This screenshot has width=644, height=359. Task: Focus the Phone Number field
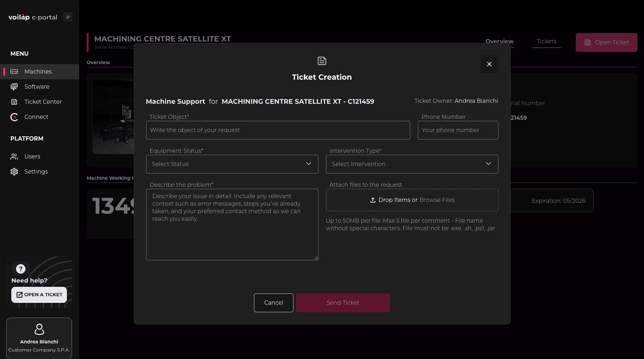[x=458, y=130]
